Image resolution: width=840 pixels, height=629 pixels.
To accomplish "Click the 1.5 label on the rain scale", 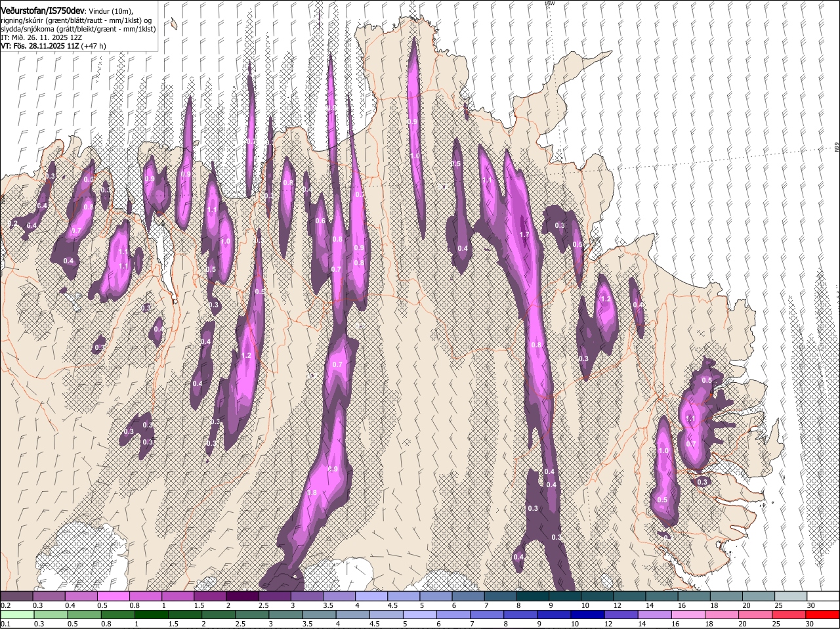I will [x=173, y=624].
